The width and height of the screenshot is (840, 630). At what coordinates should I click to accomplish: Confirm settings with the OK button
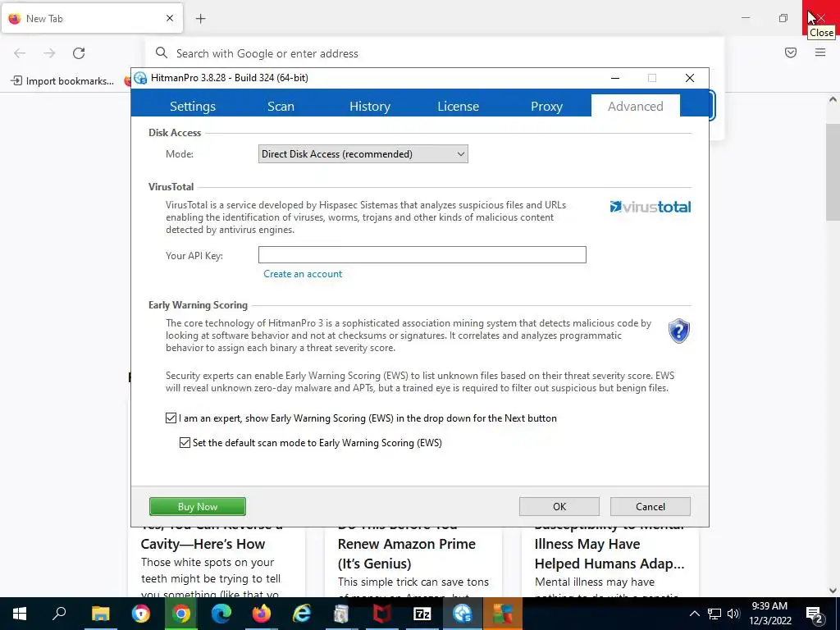(559, 506)
